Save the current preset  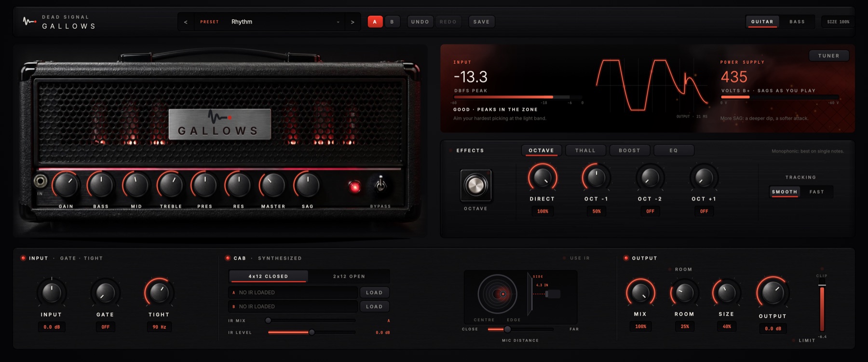pos(481,22)
